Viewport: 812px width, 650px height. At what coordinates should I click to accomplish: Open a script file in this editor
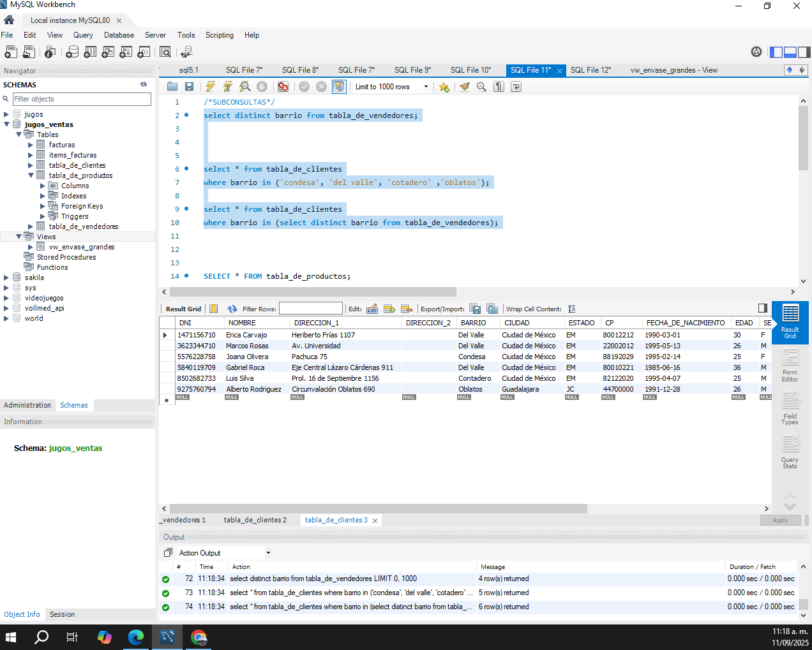[x=172, y=87]
